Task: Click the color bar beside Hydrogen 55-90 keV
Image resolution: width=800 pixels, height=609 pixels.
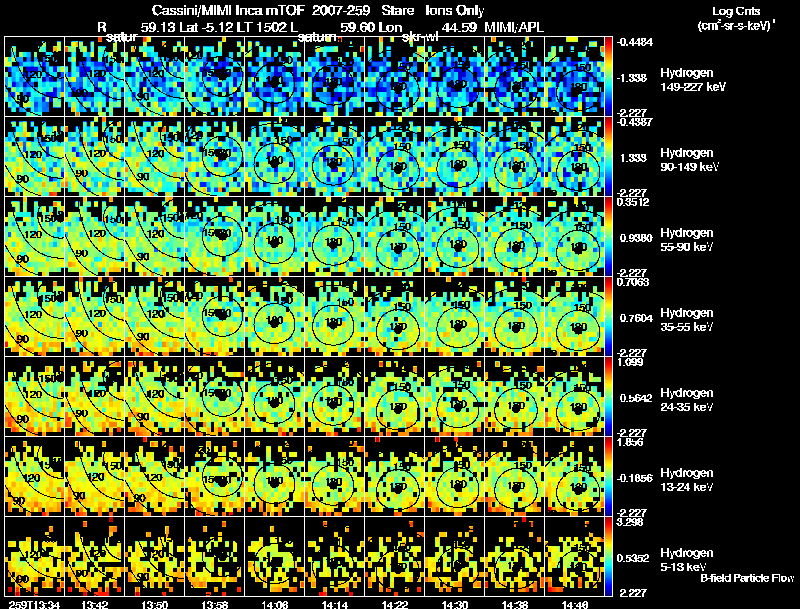Action: (608, 237)
